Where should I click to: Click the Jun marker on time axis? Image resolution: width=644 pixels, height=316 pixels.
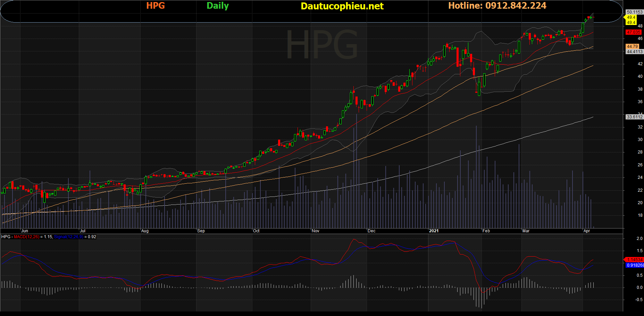pos(25,231)
